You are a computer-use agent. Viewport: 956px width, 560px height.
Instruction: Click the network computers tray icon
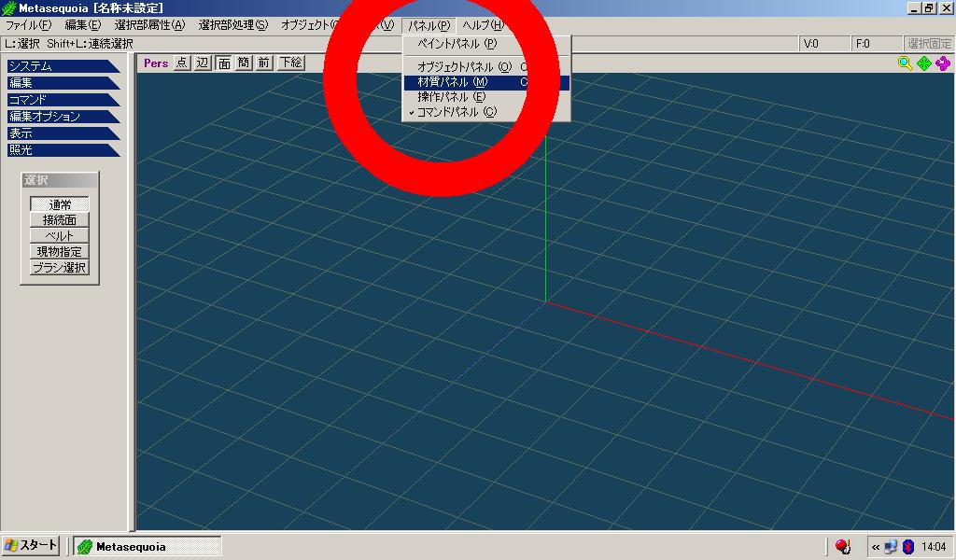pos(891,547)
